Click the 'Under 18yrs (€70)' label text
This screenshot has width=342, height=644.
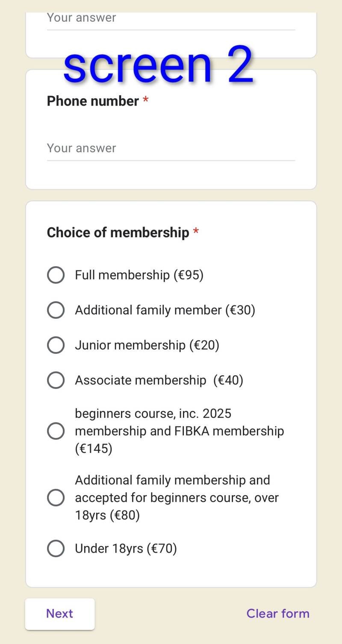(x=126, y=548)
